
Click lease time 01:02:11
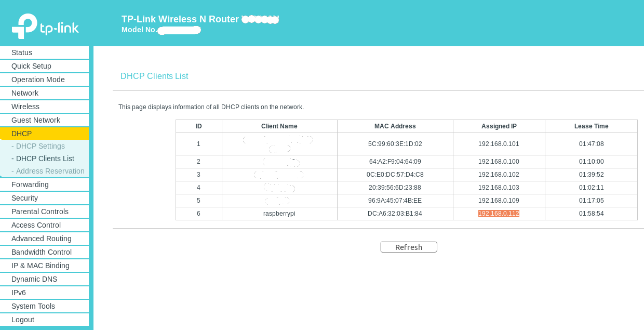point(591,188)
